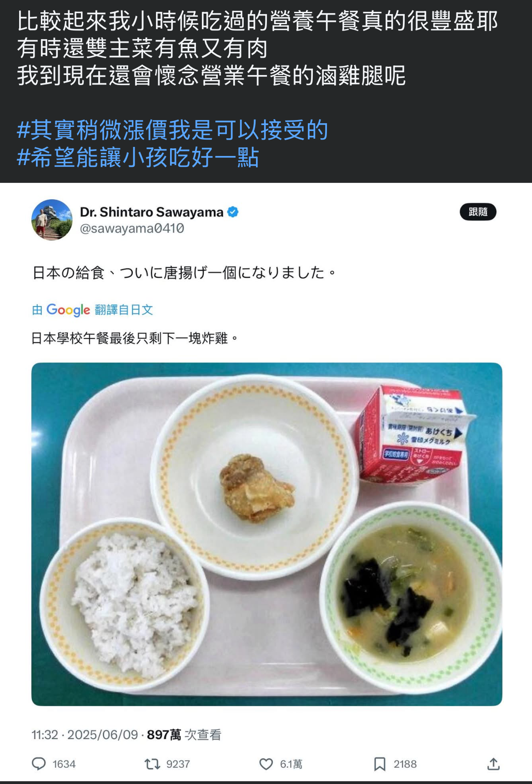Click the 11:32 · 2025/06/09 timestamp

(85, 735)
